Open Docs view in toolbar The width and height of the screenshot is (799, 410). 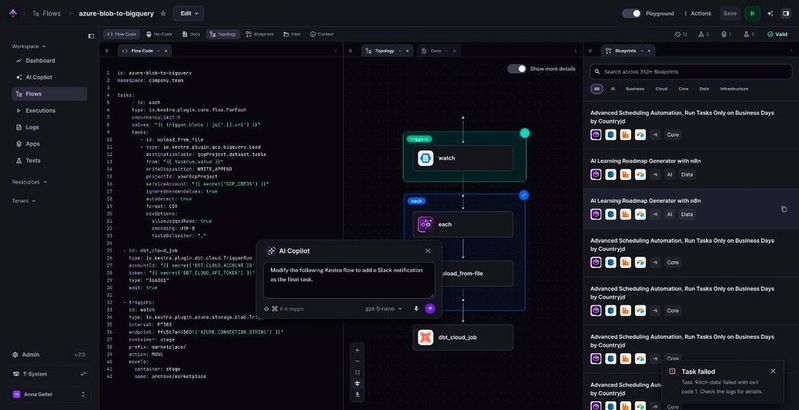click(191, 34)
